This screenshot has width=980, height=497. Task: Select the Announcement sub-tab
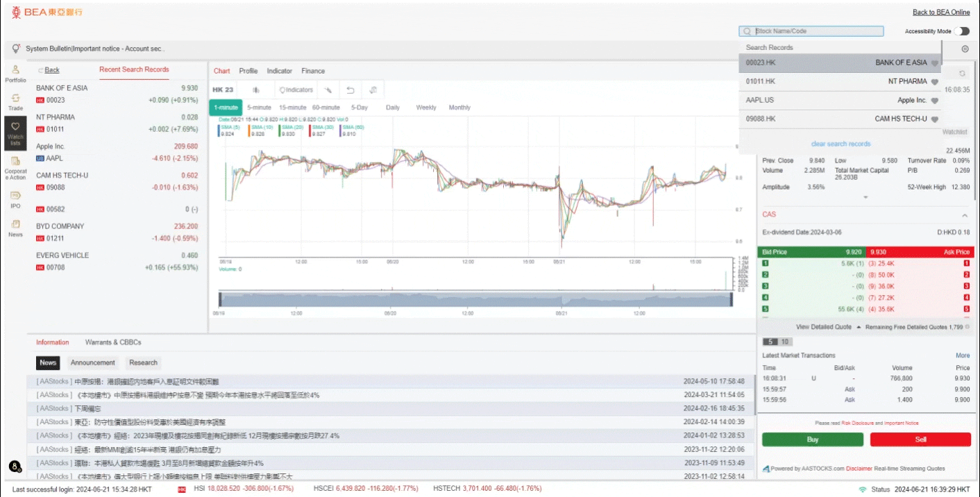pyautogui.click(x=93, y=362)
